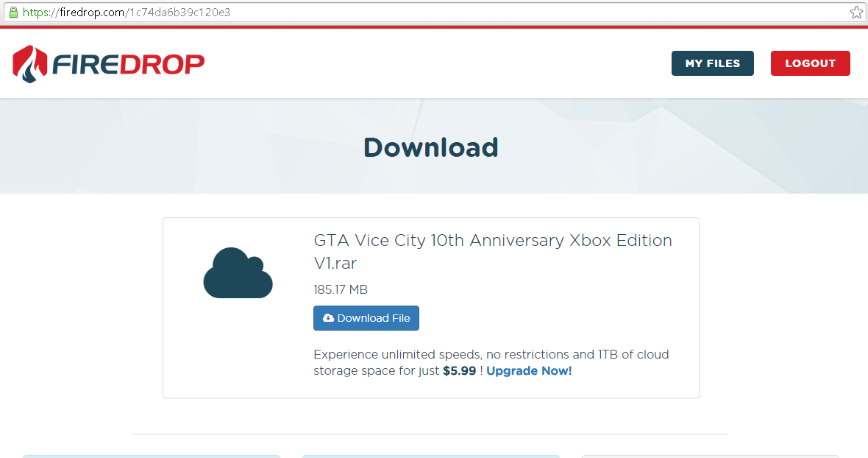Open the My Files page
Image resolution: width=868 pixels, height=458 pixels.
click(713, 63)
